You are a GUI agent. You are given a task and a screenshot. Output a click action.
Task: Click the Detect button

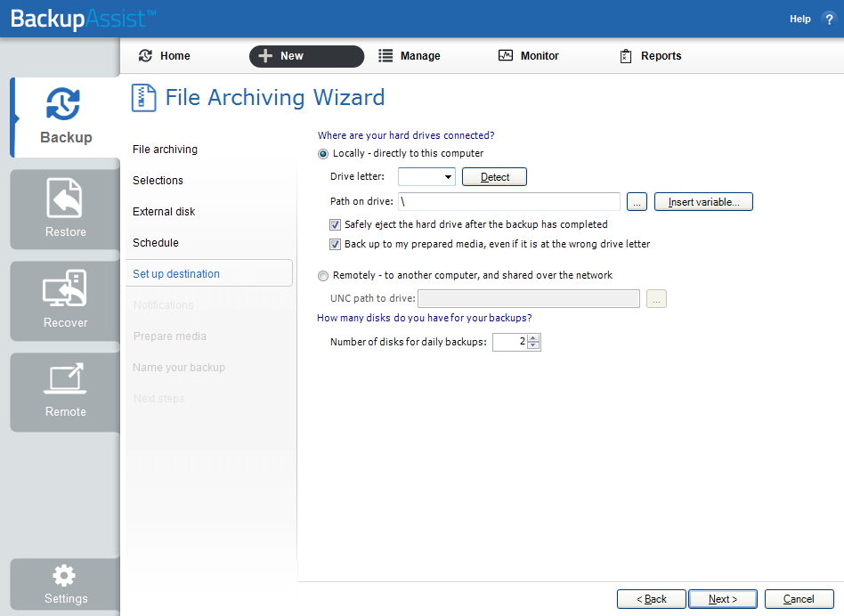pos(495,176)
